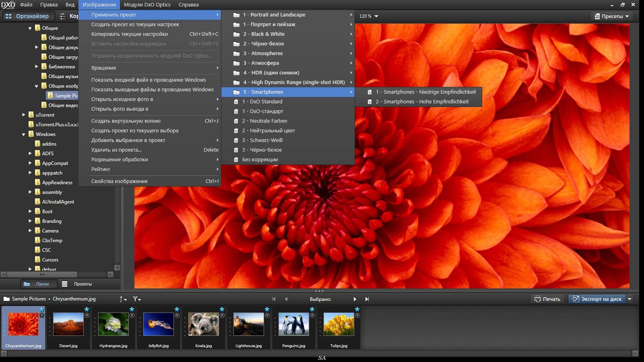Go to the previous image
Viewport: 644px width, 362px height.
(x=286, y=299)
